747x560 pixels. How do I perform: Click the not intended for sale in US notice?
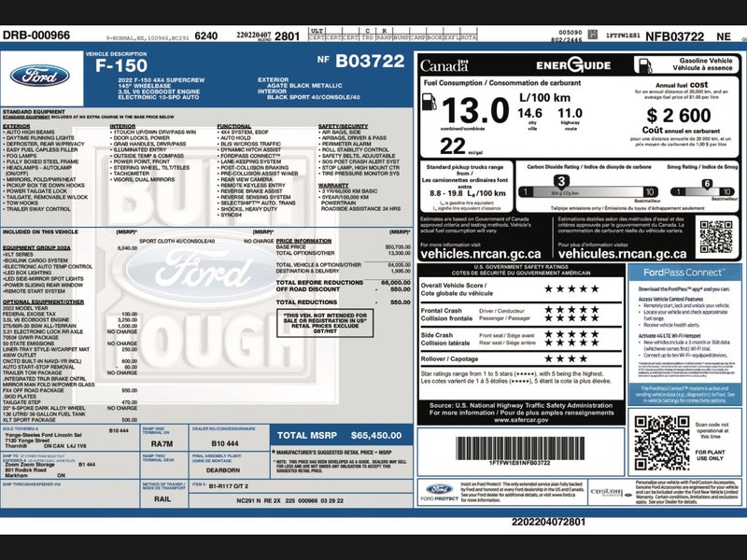tap(325, 323)
